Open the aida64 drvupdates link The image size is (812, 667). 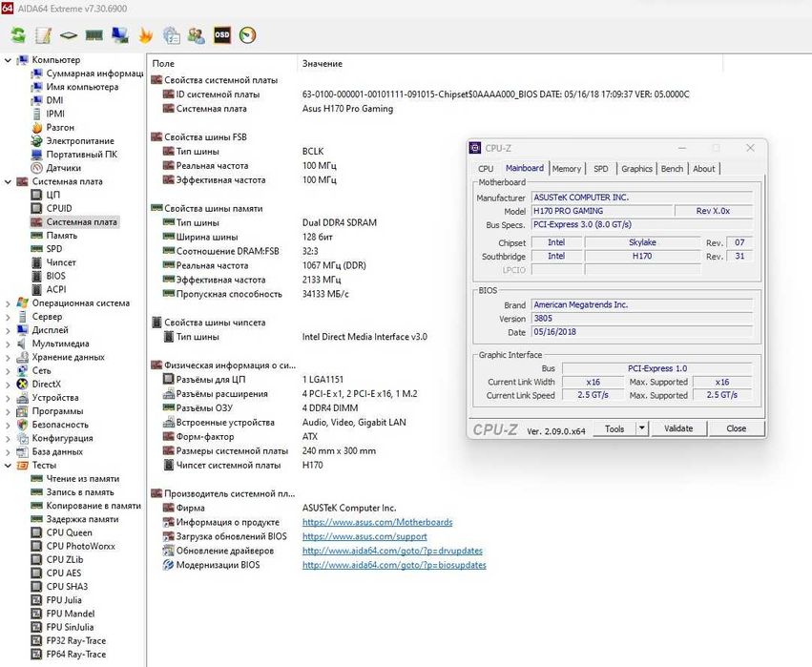pyautogui.click(x=392, y=551)
